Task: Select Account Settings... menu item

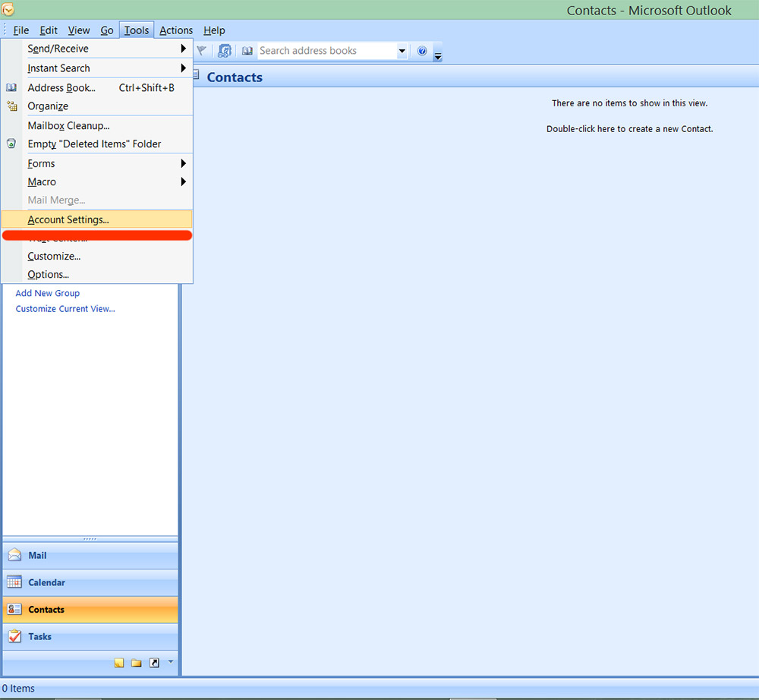Action: pos(97,219)
